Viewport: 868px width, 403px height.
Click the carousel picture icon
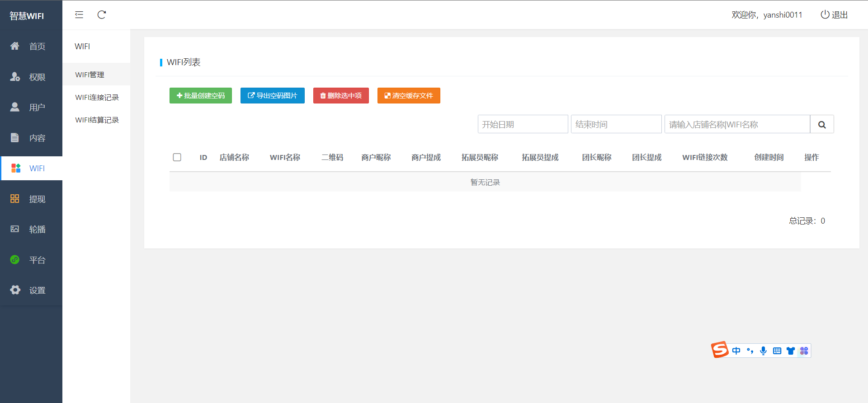click(x=15, y=229)
